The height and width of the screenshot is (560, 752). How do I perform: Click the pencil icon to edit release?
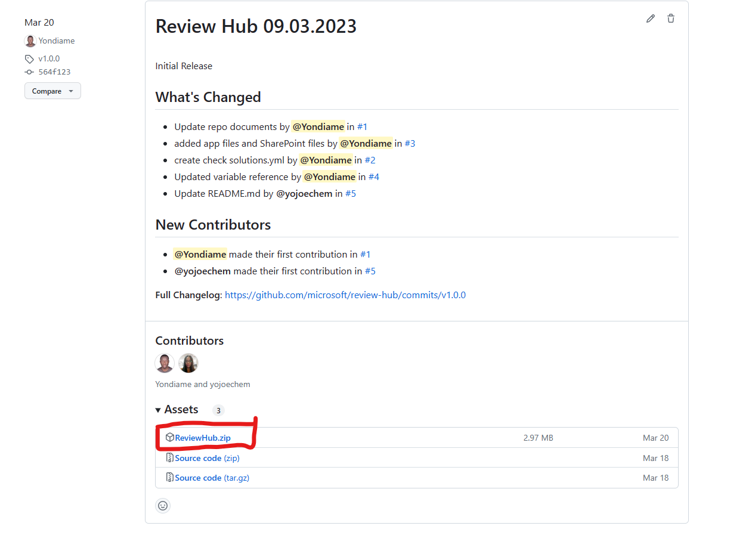pos(650,18)
